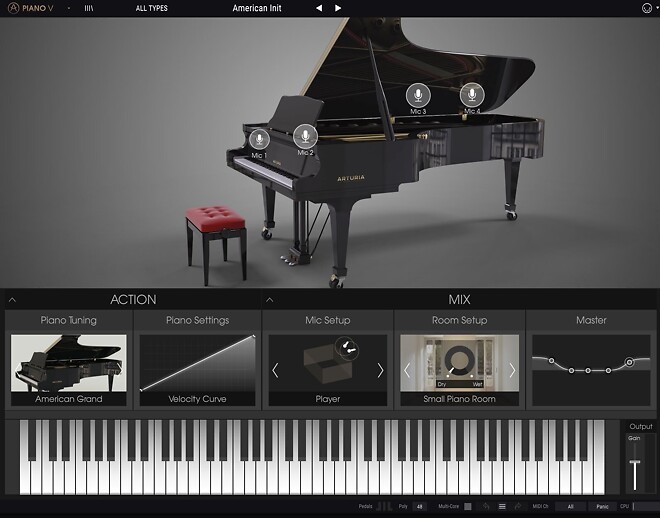Click the Output Gain slider handle
660x518 pixels.
(x=635, y=462)
